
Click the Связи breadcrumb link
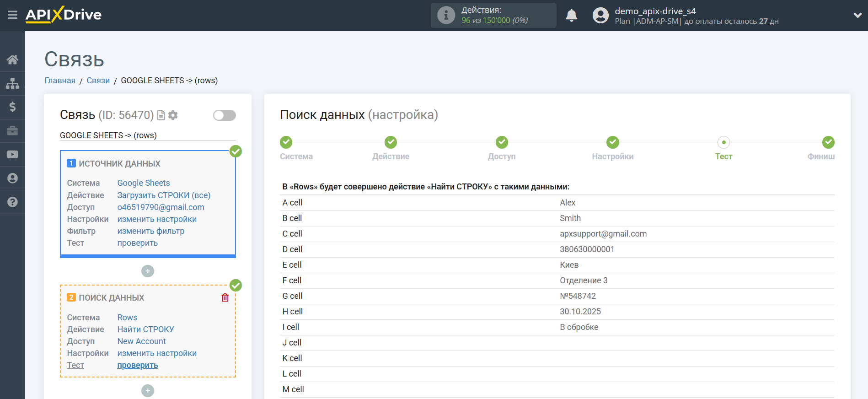click(98, 81)
